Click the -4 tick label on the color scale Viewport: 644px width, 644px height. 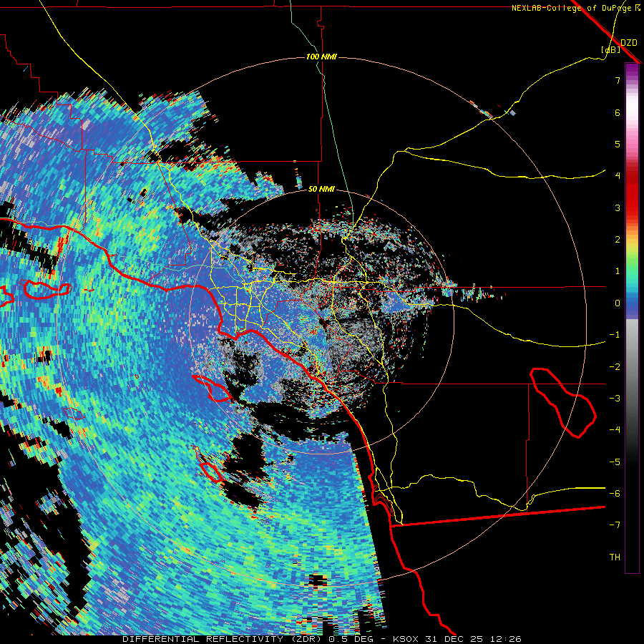pyautogui.click(x=615, y=430)
